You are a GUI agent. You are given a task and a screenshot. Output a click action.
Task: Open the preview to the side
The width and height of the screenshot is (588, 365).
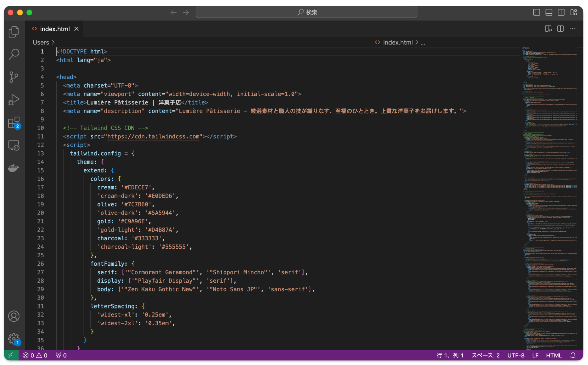[x=548, y=29]
